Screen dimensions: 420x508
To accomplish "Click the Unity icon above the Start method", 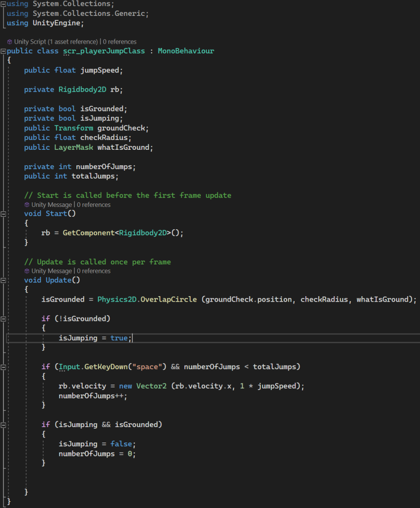I will coord(27,205).
